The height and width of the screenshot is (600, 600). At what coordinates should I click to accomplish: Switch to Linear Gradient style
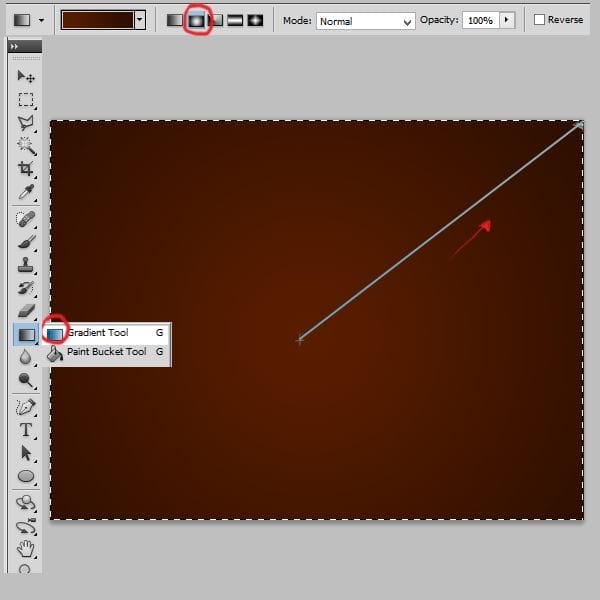click(175, 20)
